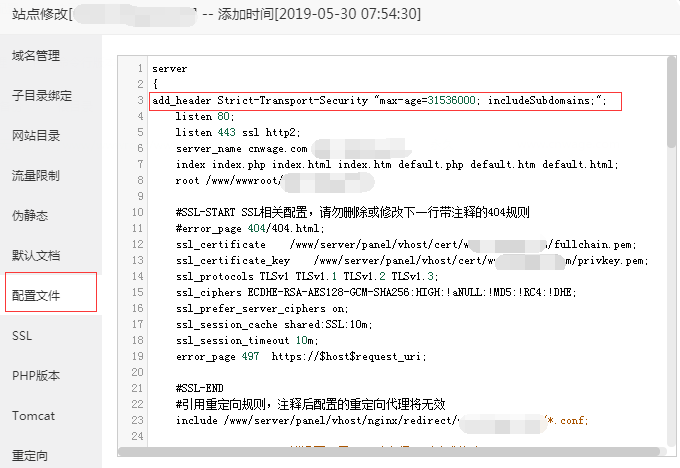This screenshot has width=680, height=468.
Task: Open the 流量限制 settings tab
Action: click(x=36, y=176)
